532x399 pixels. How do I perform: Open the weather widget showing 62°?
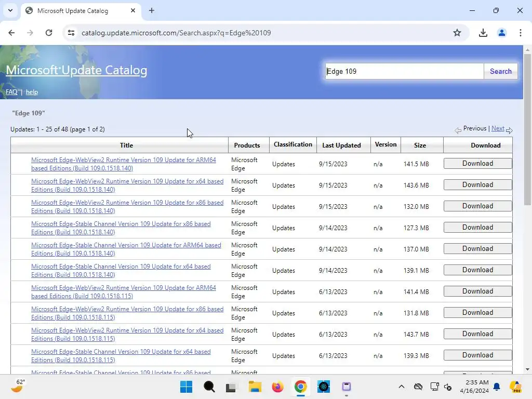(18, 386)
